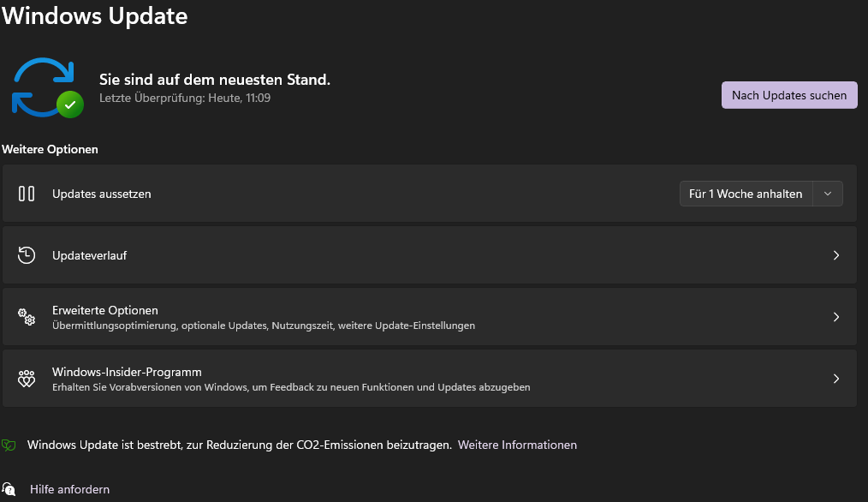Click the Updates aussetzen row label
This screenshot has width=868, height=502.
pyautogui.click(x=101, y=194)
